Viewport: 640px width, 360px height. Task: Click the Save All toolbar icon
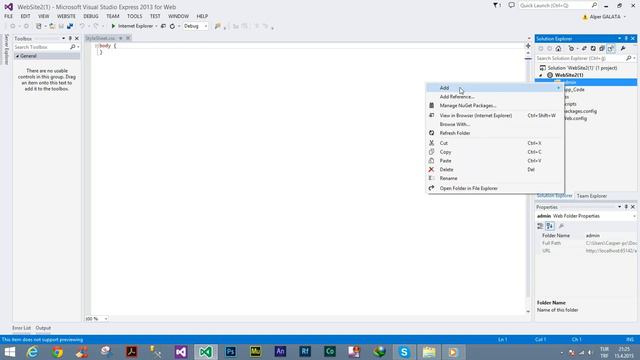[70, 26]
